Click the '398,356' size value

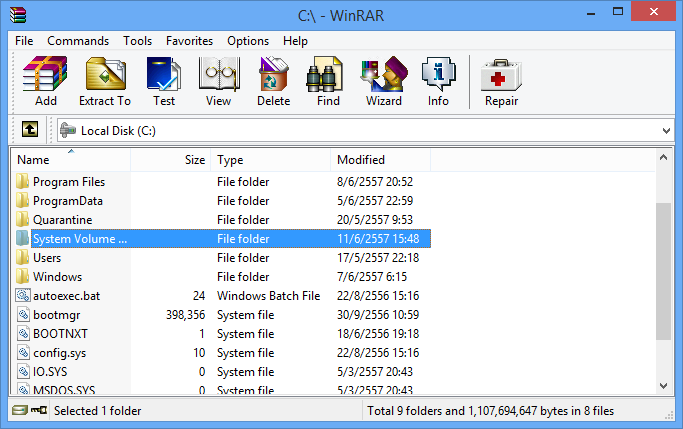coord(185,314)
